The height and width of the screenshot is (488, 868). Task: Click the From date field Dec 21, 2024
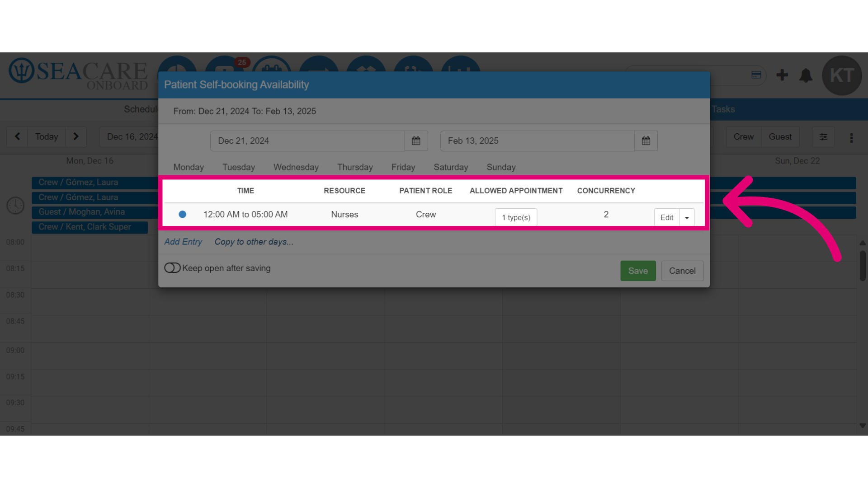pos(307,141)
